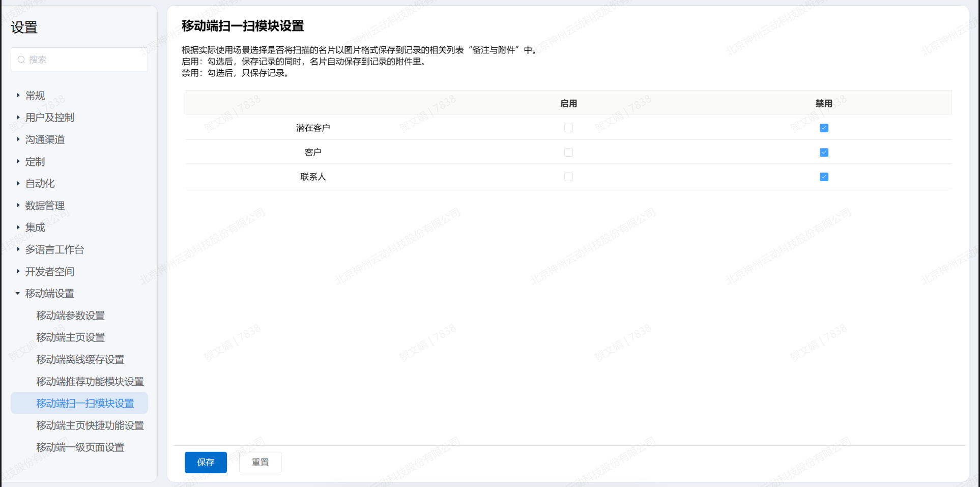This screenshot has width=980, height=487.
Task: Check the 启用 box for 客户
Action: (568, 153)
